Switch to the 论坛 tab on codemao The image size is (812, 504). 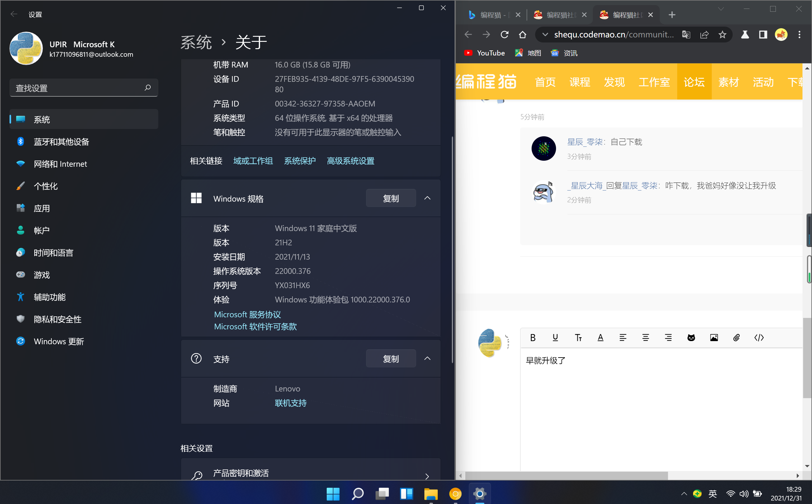(694, 82)
